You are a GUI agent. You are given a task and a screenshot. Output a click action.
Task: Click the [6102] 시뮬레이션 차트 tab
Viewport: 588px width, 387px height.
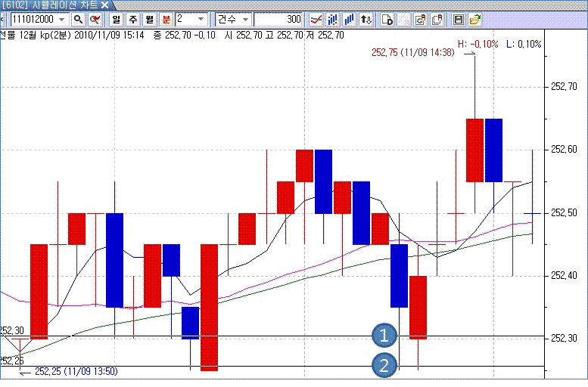tap(49, 5)
